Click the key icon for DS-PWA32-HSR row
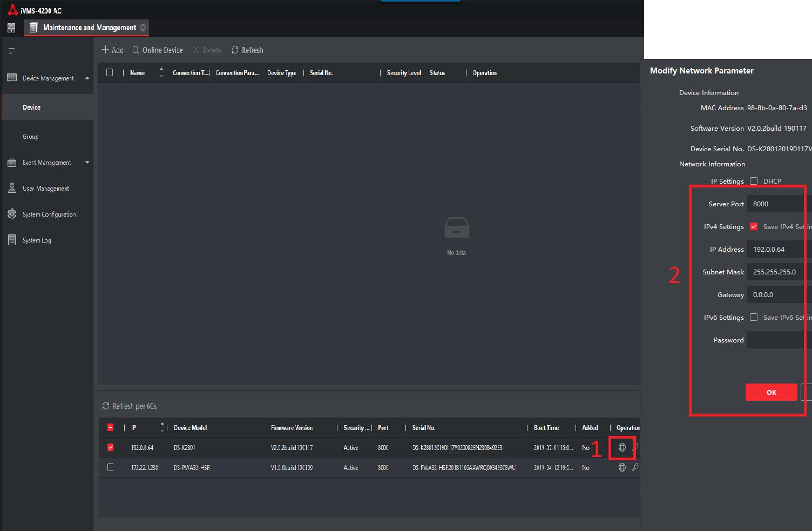 point(635,468)
